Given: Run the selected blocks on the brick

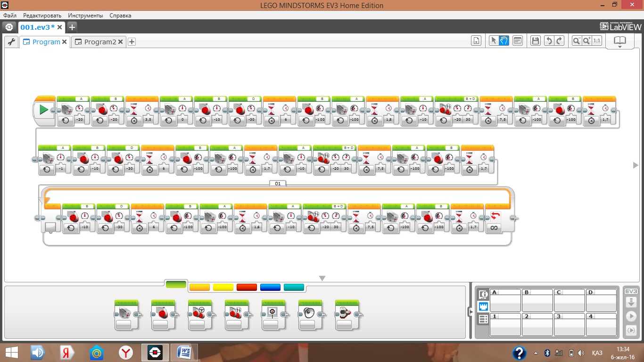Looking at the screenshot, I should [631, 330].
